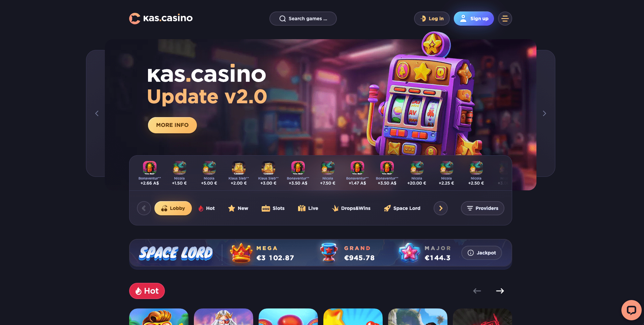Open the Jackpot info button

(x=481, y=253)
